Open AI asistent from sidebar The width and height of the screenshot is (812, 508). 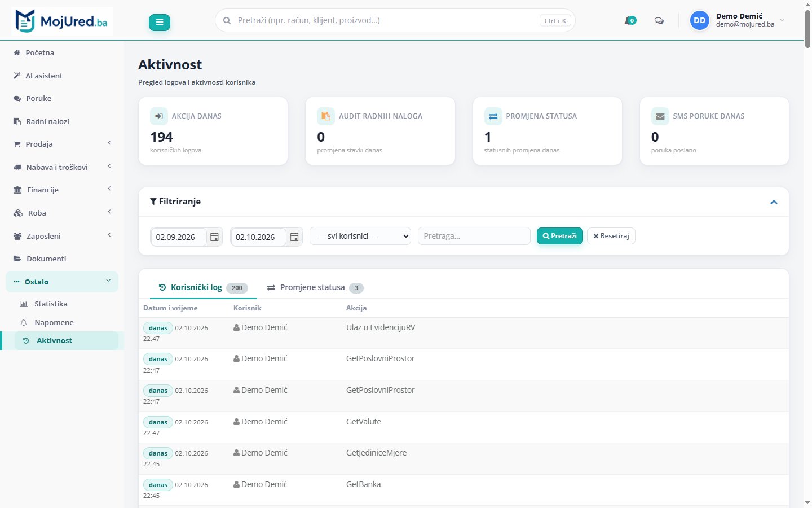coord(62,76)
